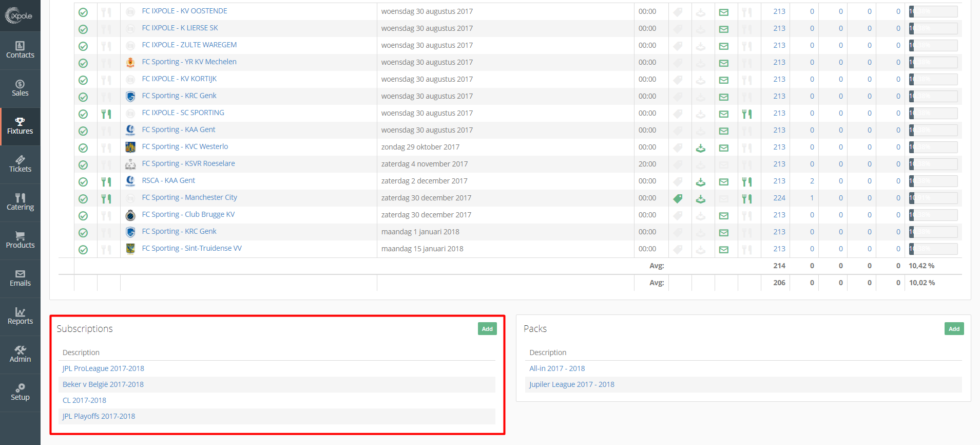980x445 pixels.
Task: Open subscription JPL ProLeague 2017-2018
Action: pyautogui.click(x=103, y=368)
